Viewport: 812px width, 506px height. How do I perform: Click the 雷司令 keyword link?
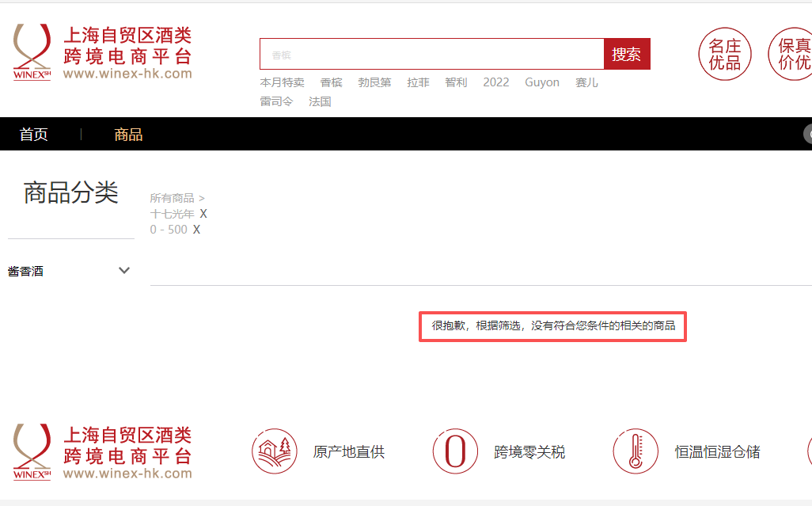point(276,102)
